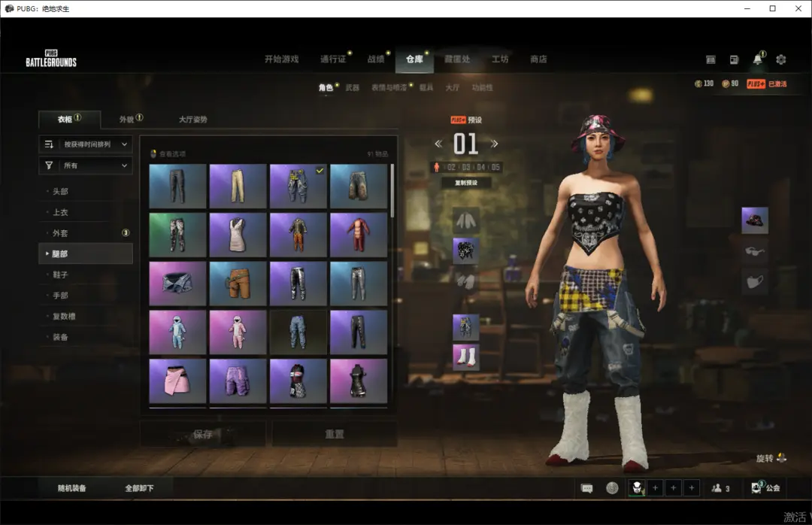
Task: Click the 查看选项 hint
Action: pos(168,154)
